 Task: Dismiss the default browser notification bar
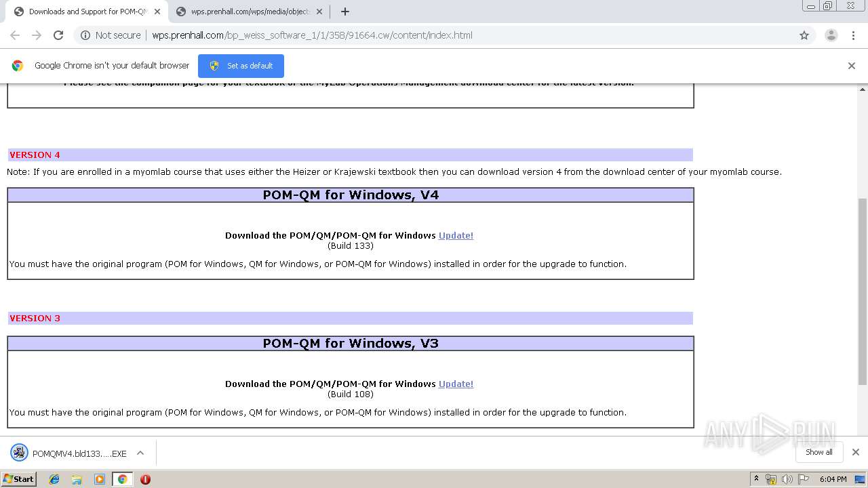pos(852,66)
